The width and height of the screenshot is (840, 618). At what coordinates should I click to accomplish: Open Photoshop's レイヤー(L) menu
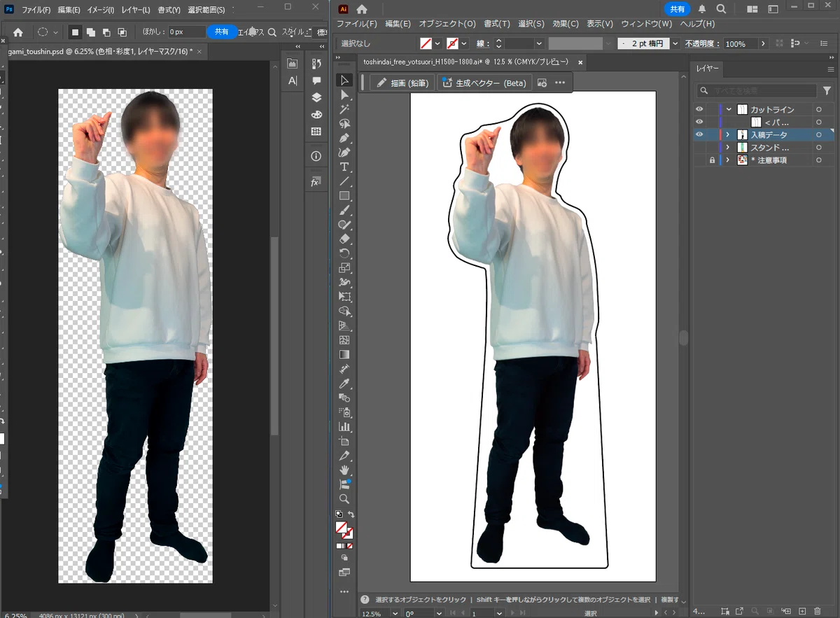click(x=136, y=10)
